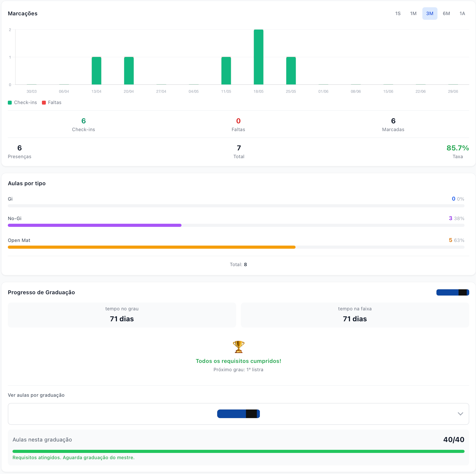Open the graduation belt dropdown
Image resolution: width=476 pixels, height=474 pixels.
click(x=238, y=414)
